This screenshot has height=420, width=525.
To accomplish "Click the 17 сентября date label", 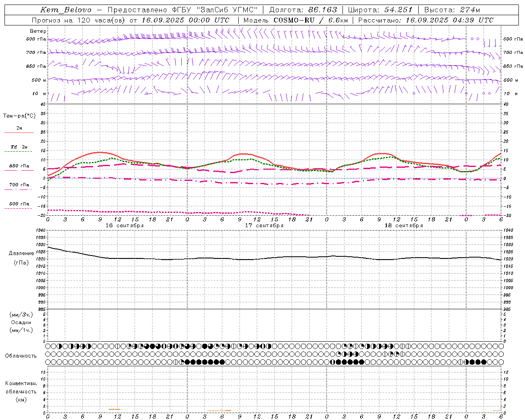I will [264, 225].
